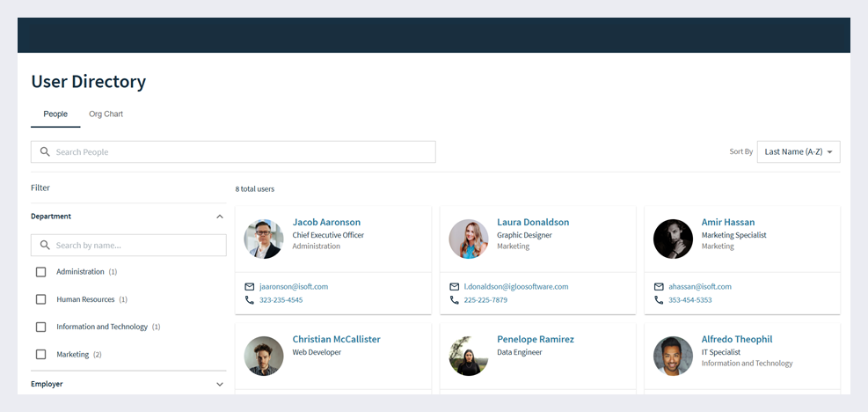This screenshot has height=412, width=868.
Task: Collapse the Department filter section
Action: pyautogui.click(x=220, y=217)
